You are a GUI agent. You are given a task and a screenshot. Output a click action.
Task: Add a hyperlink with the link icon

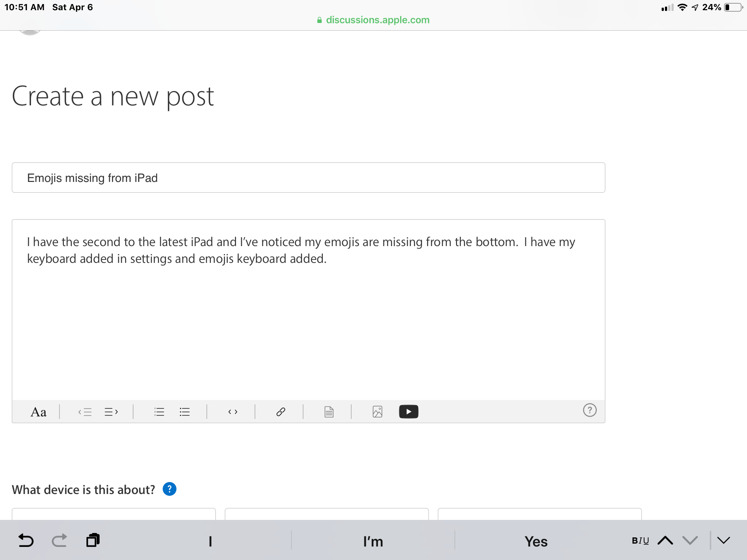pos(280,412)
